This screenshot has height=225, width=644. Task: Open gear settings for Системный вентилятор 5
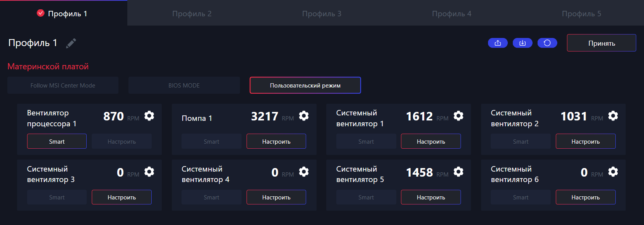pyautogui.click(x=458, y=172)
